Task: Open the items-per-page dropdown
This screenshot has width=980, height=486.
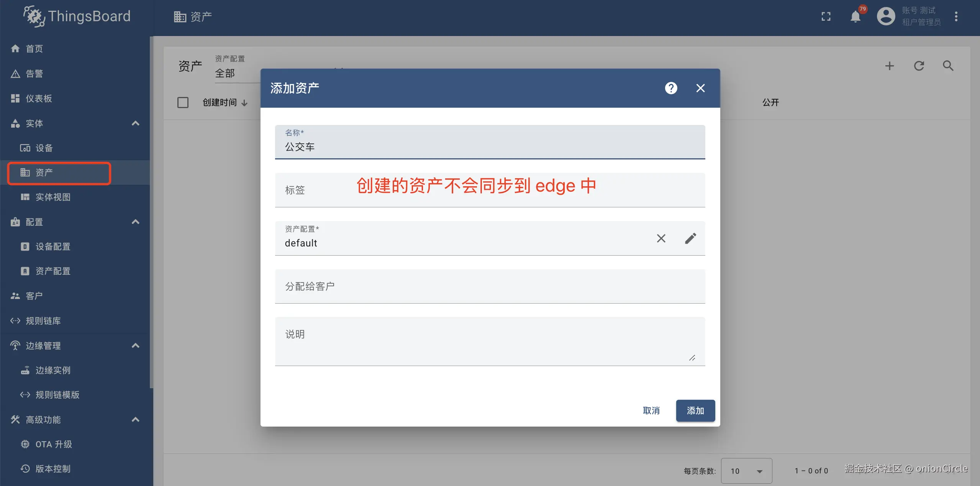Action: 746,471
